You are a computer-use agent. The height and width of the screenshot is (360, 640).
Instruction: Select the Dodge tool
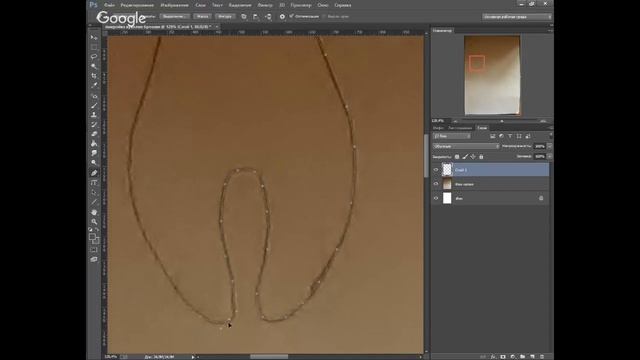point(94,162)
